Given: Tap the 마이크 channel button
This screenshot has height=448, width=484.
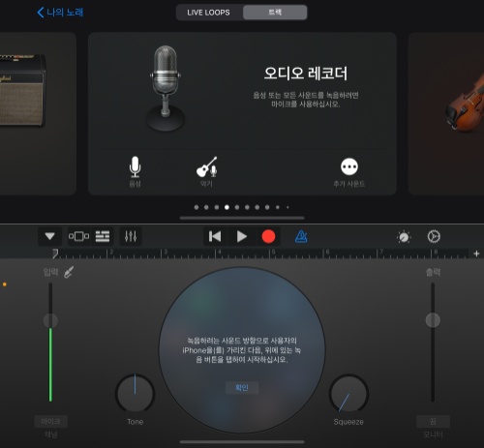Looking at the screenshot, I should pyautogui.click(x=51, y=421).
